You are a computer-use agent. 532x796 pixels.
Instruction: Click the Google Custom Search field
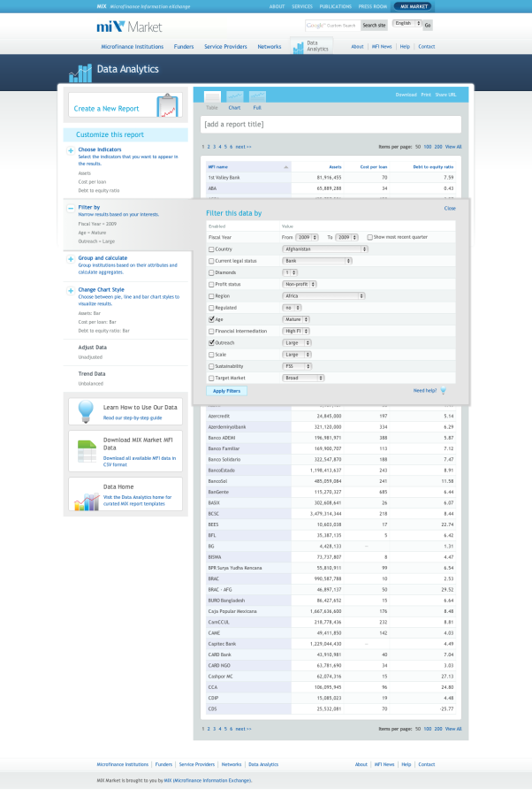[x=332, y=25]
